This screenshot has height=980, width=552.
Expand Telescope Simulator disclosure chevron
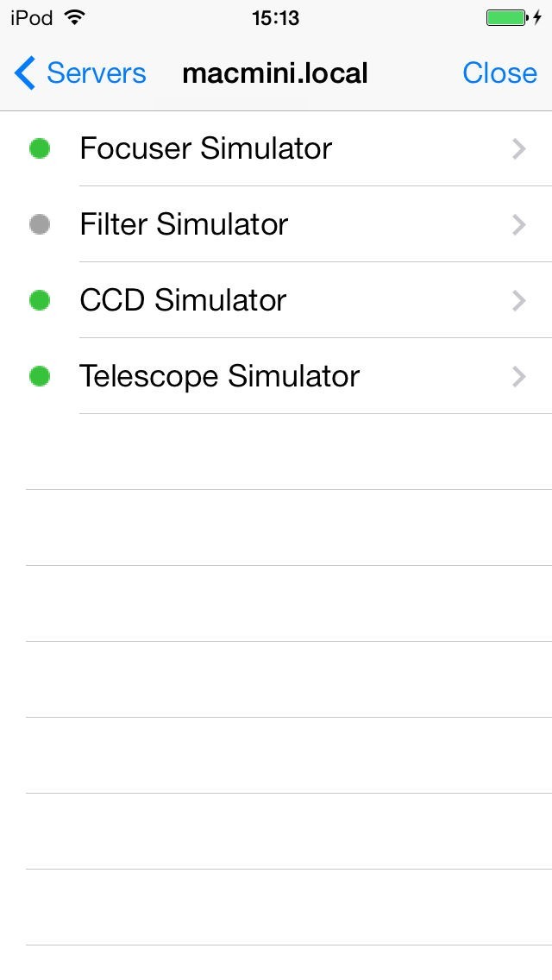[518, 377]
